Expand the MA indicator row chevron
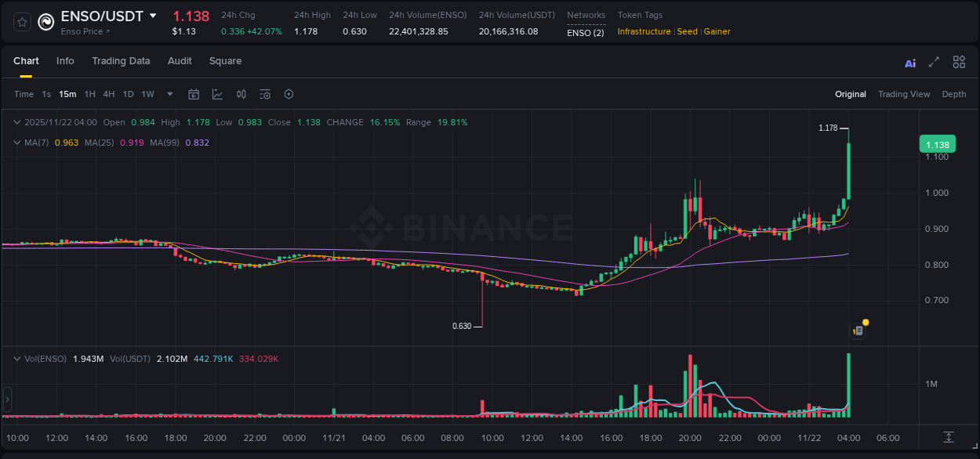Screen dimensions: 980x459 point(17,143)
